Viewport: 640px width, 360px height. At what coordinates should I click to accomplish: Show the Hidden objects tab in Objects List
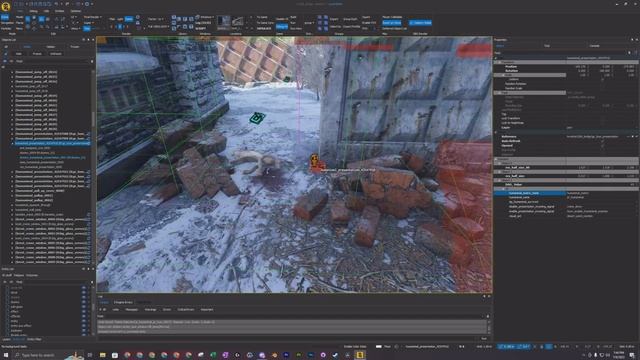click(x=51, y=47)
